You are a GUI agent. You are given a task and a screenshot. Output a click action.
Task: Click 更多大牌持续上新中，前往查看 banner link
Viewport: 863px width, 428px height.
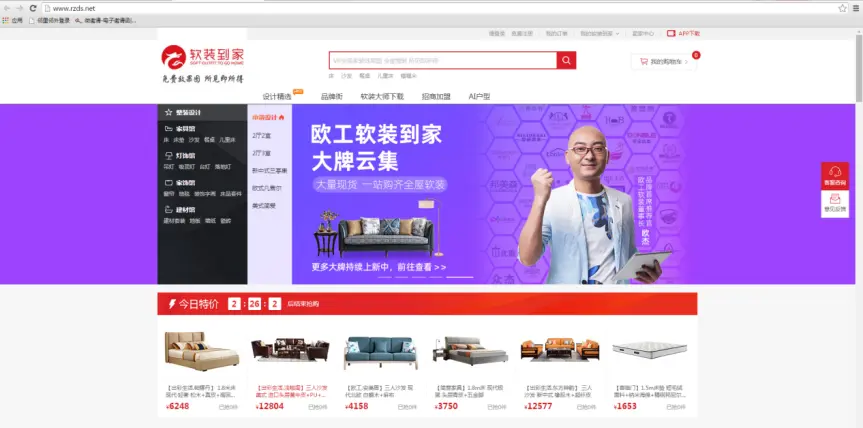pos(378,267)
